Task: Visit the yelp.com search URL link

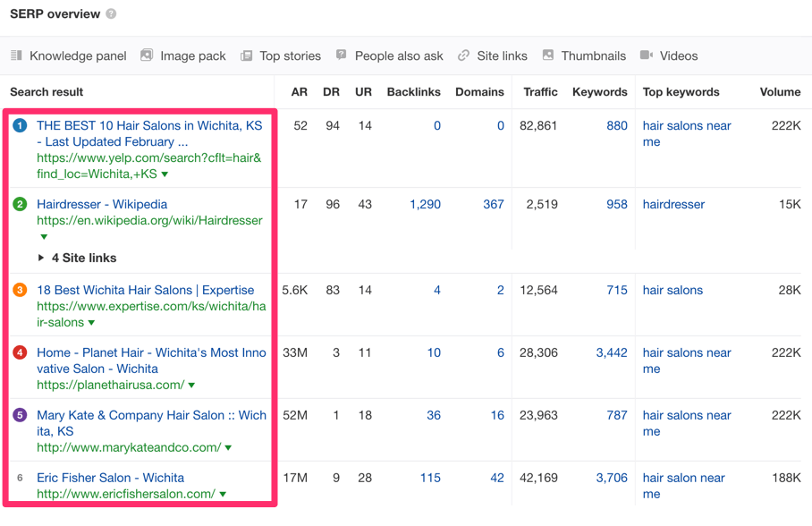Action: [149, 165]
